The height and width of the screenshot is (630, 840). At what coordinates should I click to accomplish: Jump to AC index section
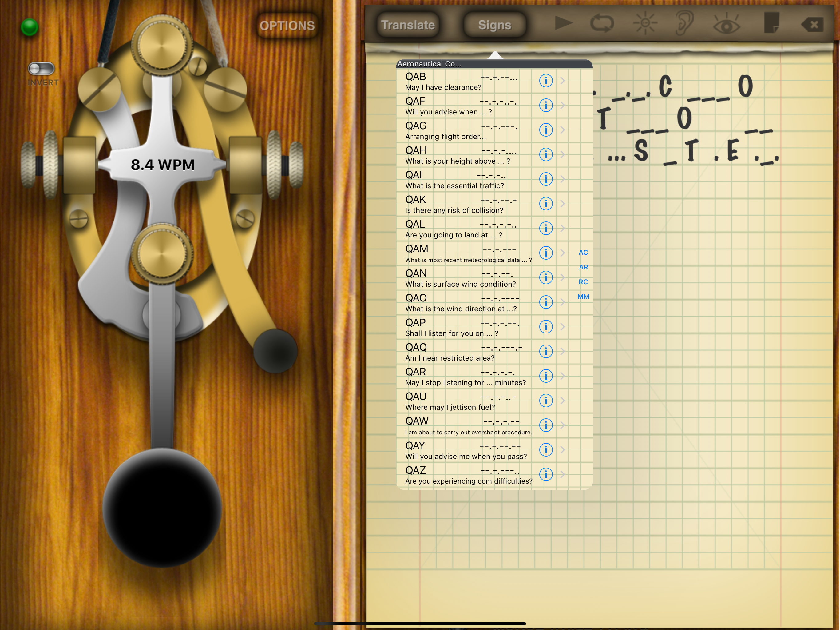point(583,252)
